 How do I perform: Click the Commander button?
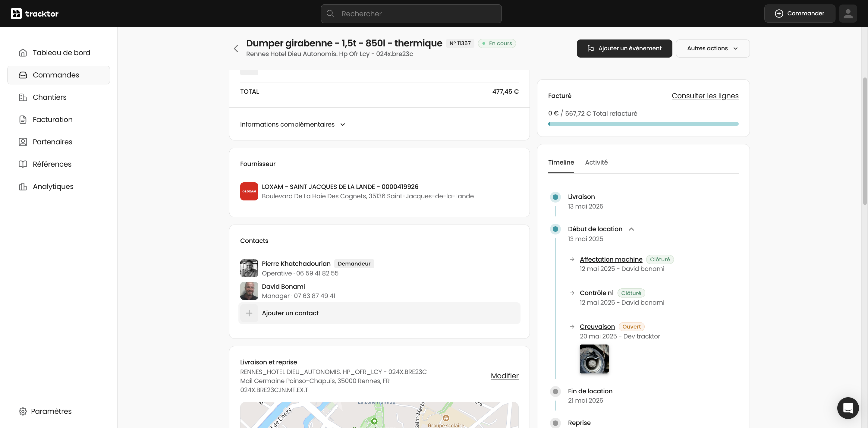coord(800,14)
